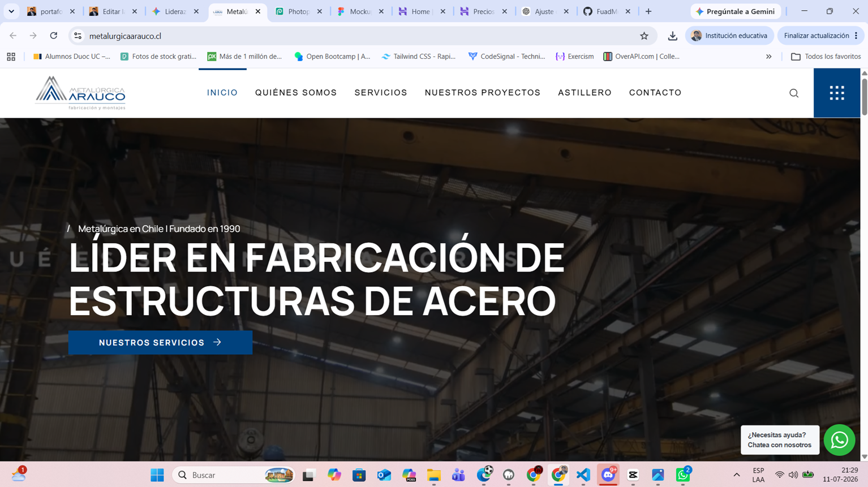Click the page vertical scrollbar
This screenshot has width=868, height=487.
click(864, 263)
